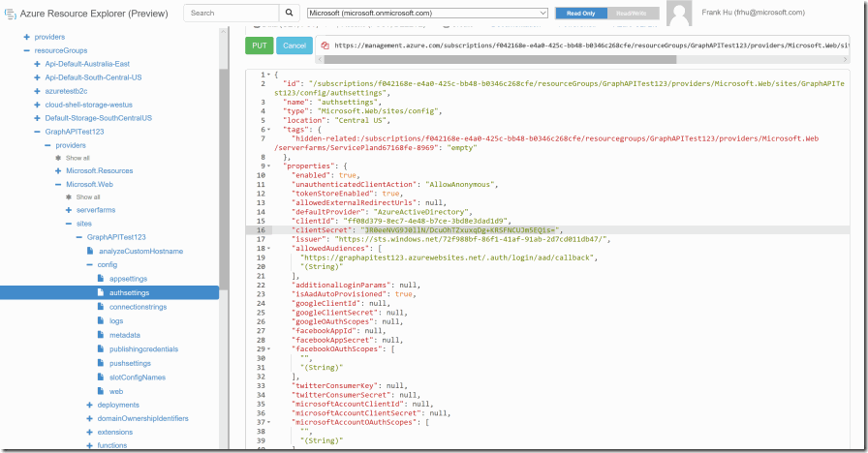The width and height of the screenshot is (868, 453).
Task: Collapse the Microsoft.Web provider node
Action: point(58,184)
